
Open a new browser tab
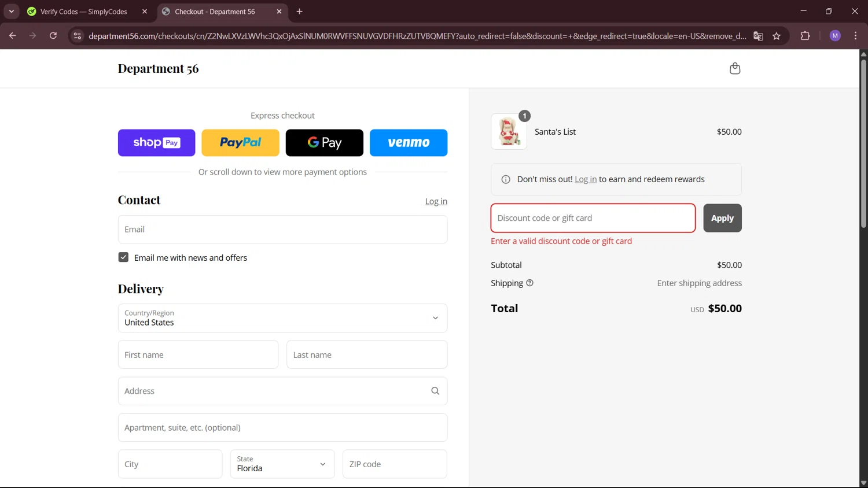pos(299,12)
